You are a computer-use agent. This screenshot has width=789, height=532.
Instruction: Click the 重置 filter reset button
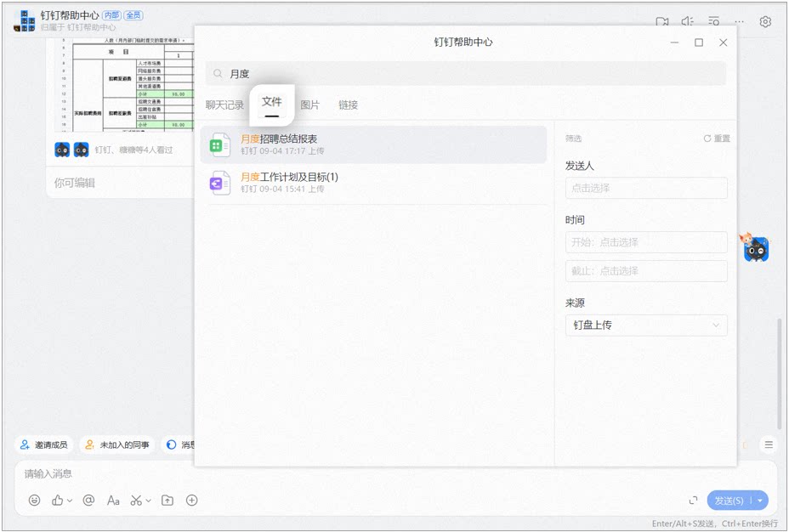pyautogui.click(x=717, y=139)
